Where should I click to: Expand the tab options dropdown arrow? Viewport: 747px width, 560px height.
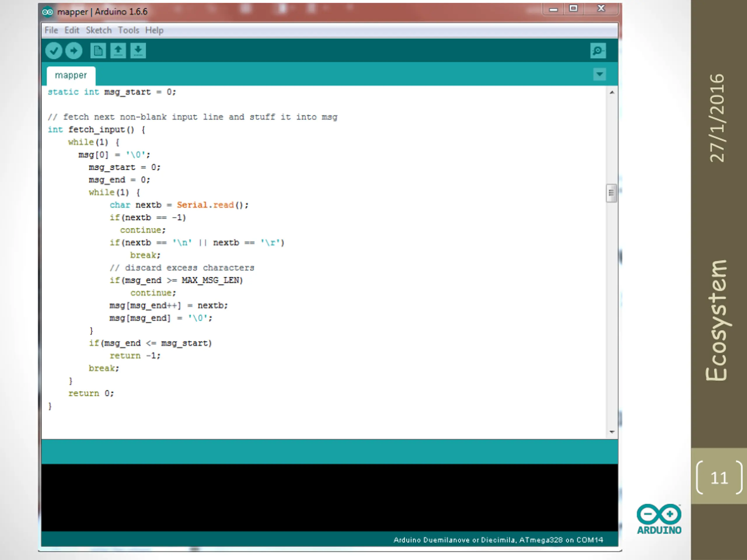coord(599,74)
